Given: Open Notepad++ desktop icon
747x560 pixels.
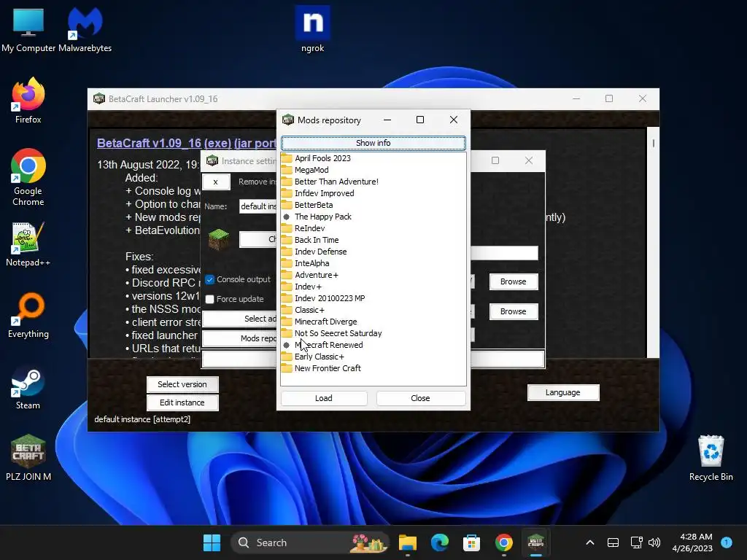Looking at the screenshot, I should 28,244.
